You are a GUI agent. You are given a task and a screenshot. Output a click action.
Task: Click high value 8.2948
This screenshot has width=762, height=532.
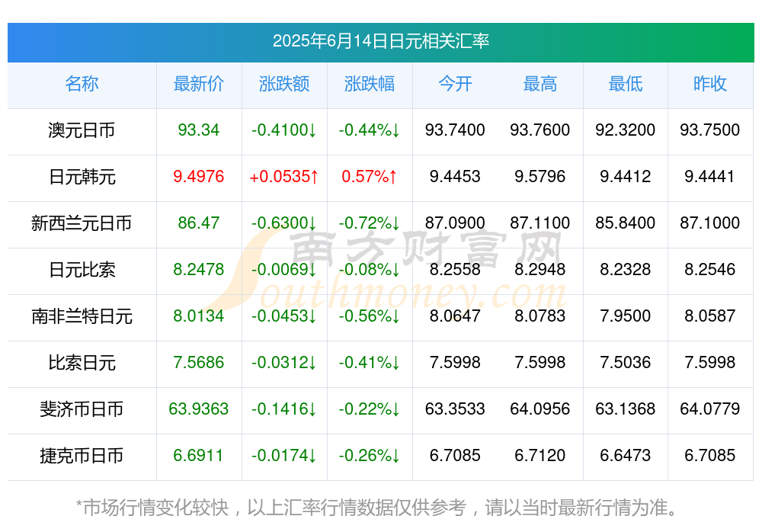point(540,269)
